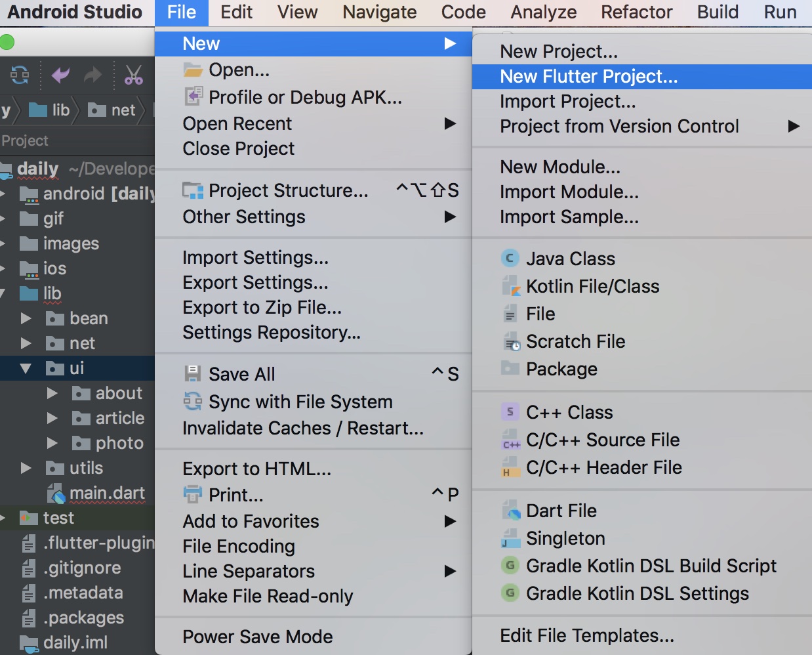Expand the about folder arrow

coord(52,393)
